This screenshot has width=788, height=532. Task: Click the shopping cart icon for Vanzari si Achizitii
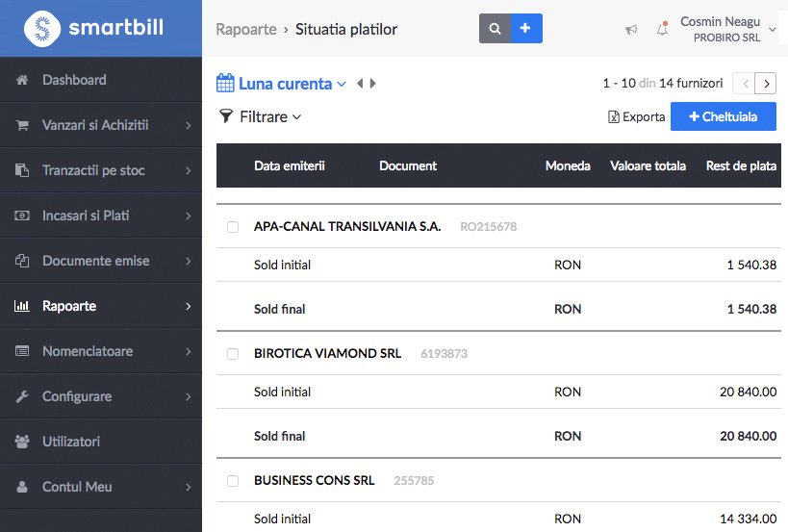pyautogui.click(x=21, y=125)
